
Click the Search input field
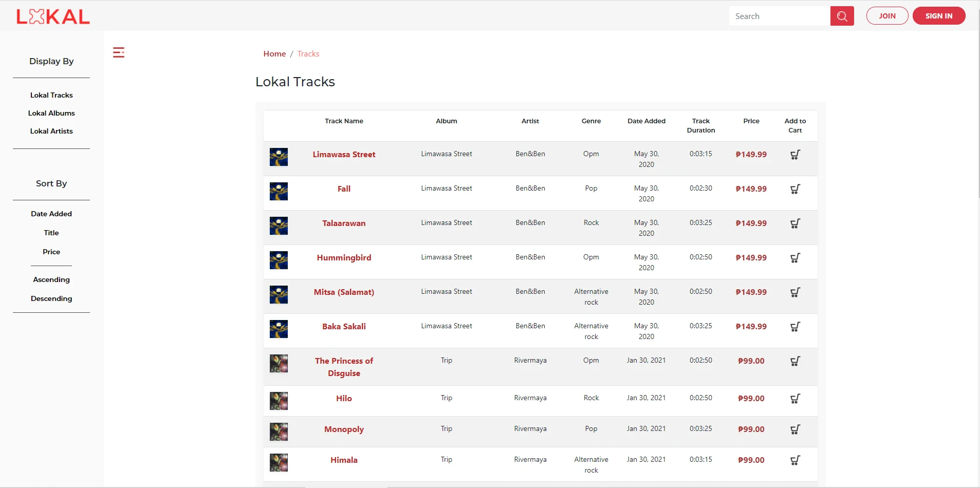pos(780,16)
